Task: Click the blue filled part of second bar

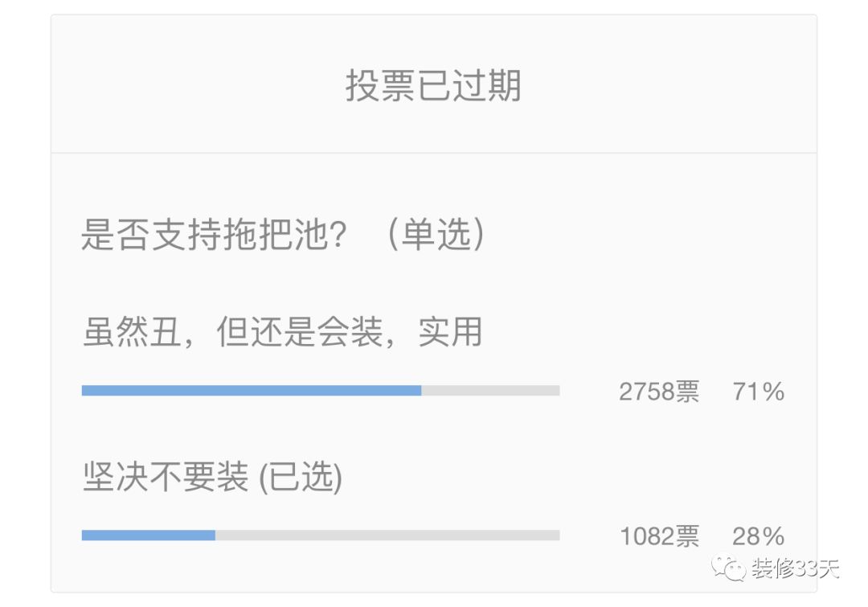Action: point(149,535)
